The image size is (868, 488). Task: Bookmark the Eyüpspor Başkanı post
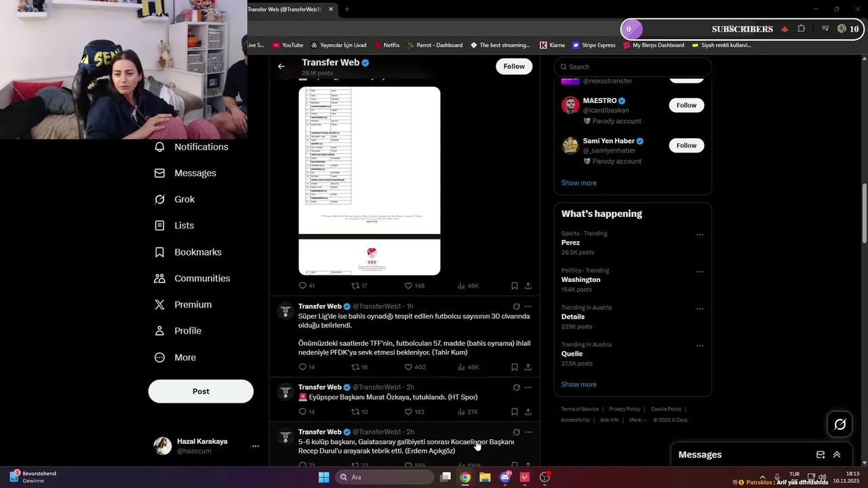tap(515, 411)
